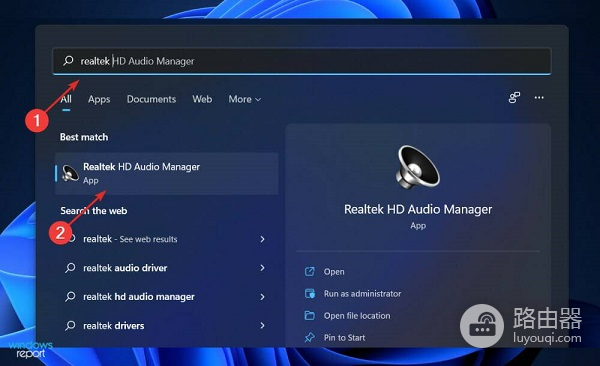This screenshot has width=600, height=366.
Task: Expand the More dropdown
Action: [245, 99]
